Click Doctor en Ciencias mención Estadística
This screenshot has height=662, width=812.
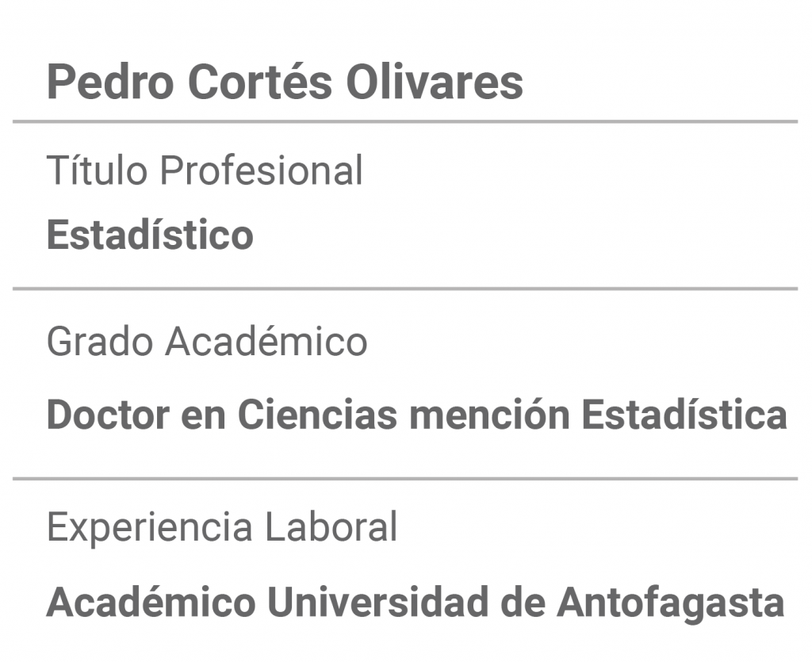click(417, 415)
